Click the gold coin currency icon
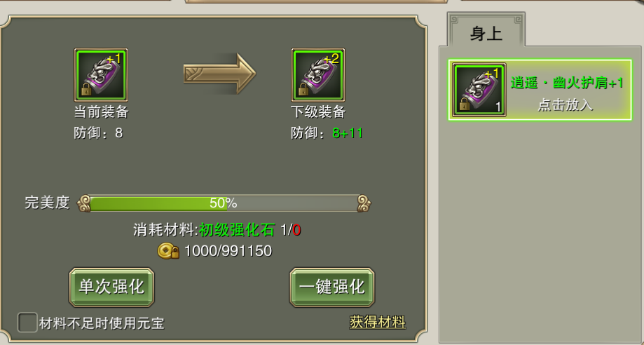 coord(168,251)
